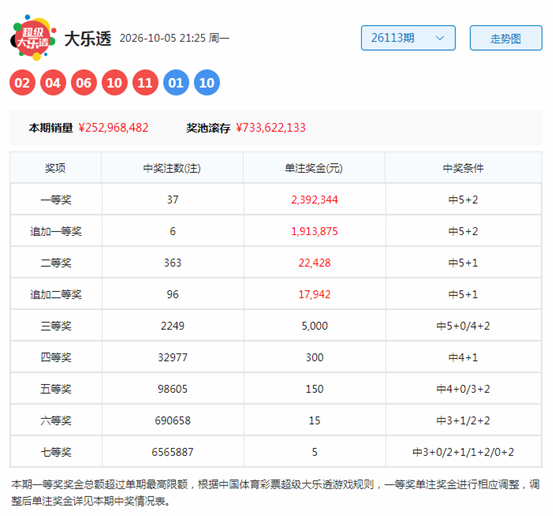Click the sales amount ¥252,968,482
This screenshot has width=553, height=516.
(x=113, y=128)
